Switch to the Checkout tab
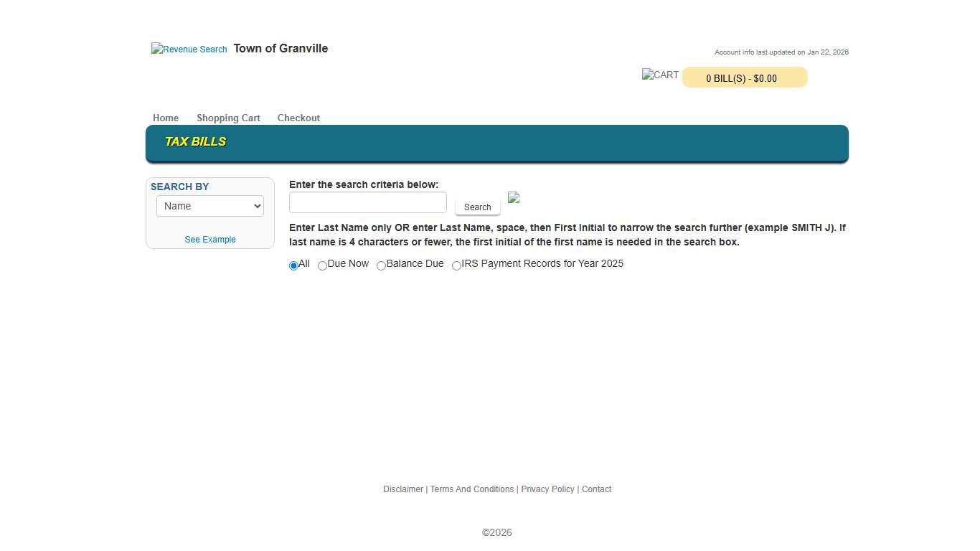Image resolution: width=980 pixels, height=551 pixels. click(x=298, y=118)
